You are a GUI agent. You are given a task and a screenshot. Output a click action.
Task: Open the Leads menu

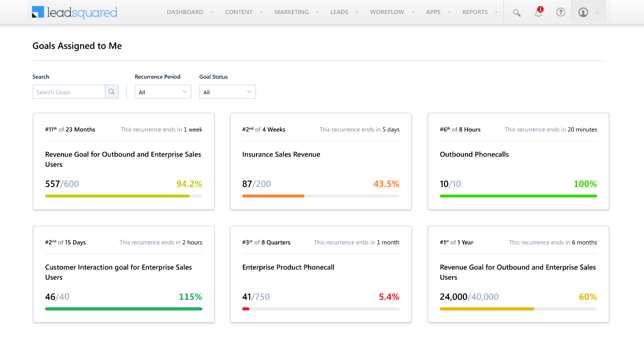339,12
